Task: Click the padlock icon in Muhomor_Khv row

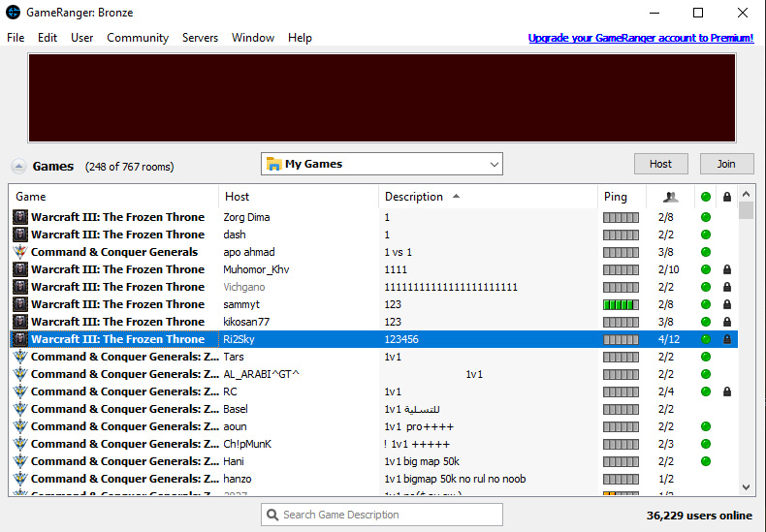Action: click(x=727, y=269)
